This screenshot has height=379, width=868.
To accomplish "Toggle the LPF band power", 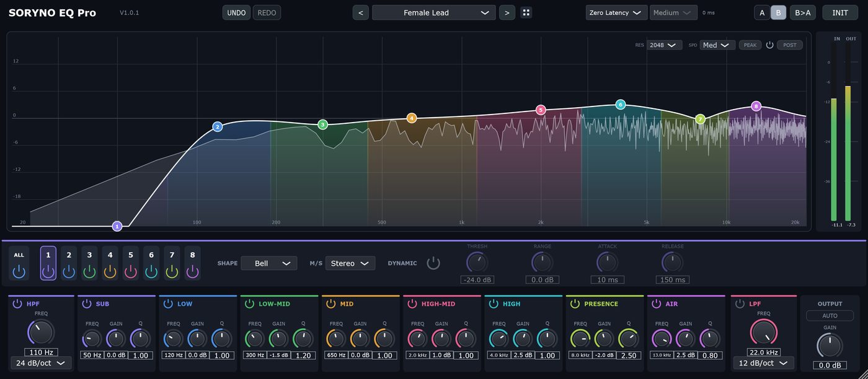I will pyautogui.click(x=740, y=303).
